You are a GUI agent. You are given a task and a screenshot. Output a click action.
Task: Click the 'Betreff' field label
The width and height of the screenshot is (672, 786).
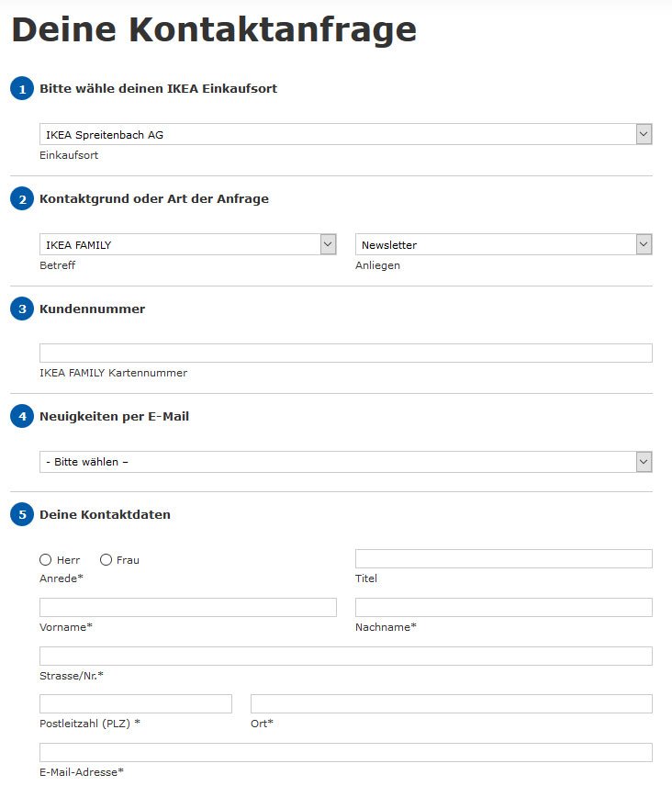tap(57, 265)
